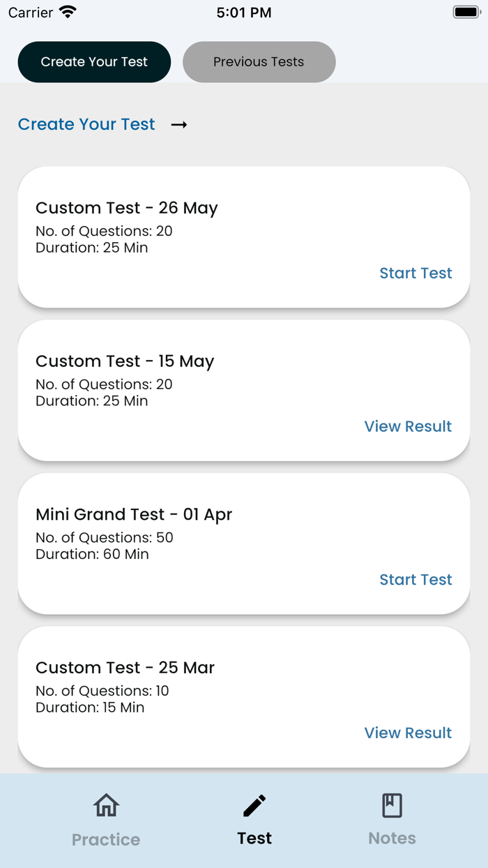Screen dimensions: 488x868
Task: Open the Custom Test - 26 May title
Action: pyautogui.click(x=127, y=208)
